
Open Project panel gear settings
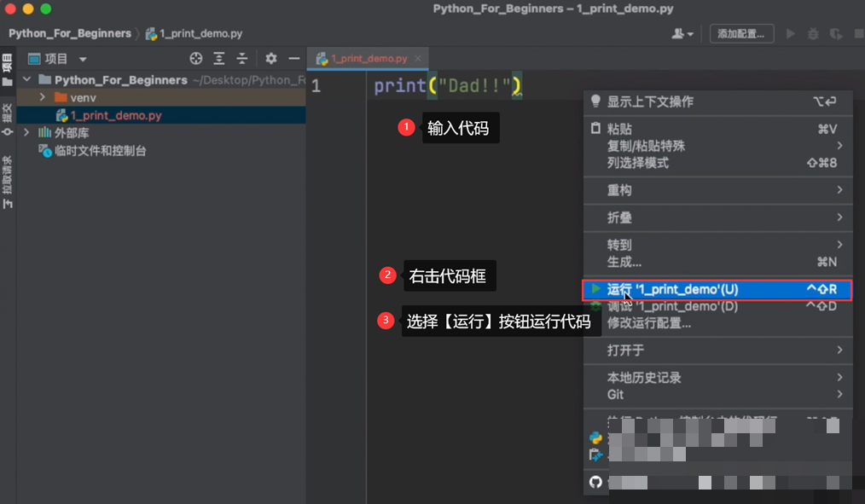coord(271,59)
